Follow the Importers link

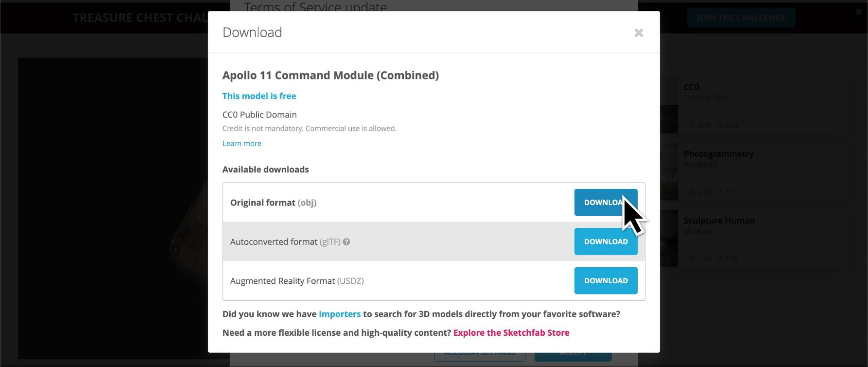(340, 314)
